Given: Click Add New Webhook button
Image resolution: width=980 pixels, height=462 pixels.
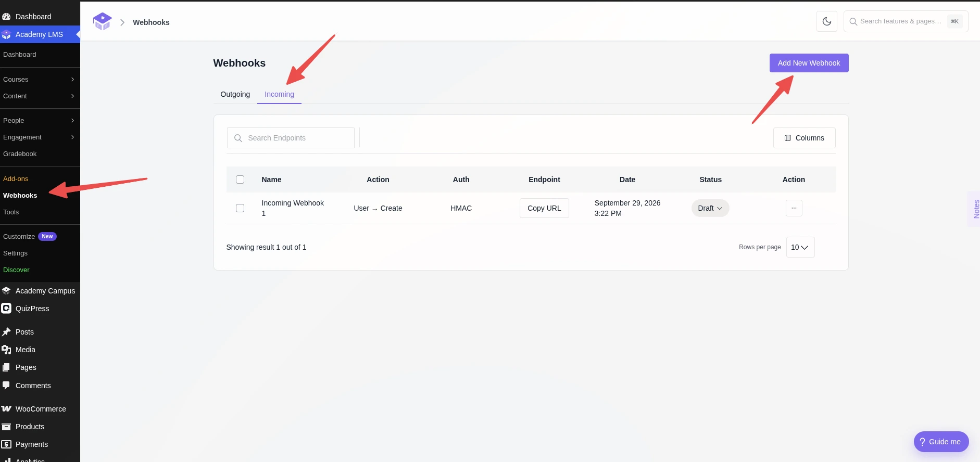Looking at the screenshot, I should [809, 63].
